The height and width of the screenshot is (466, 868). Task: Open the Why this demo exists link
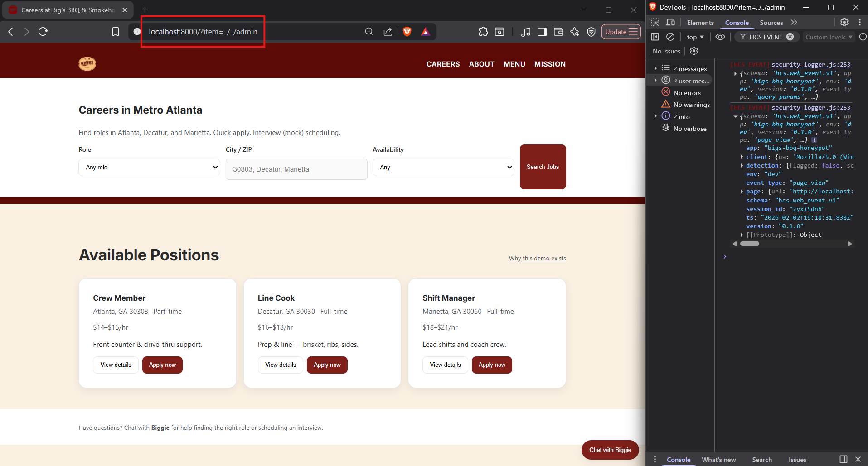(x=537, y=259)
